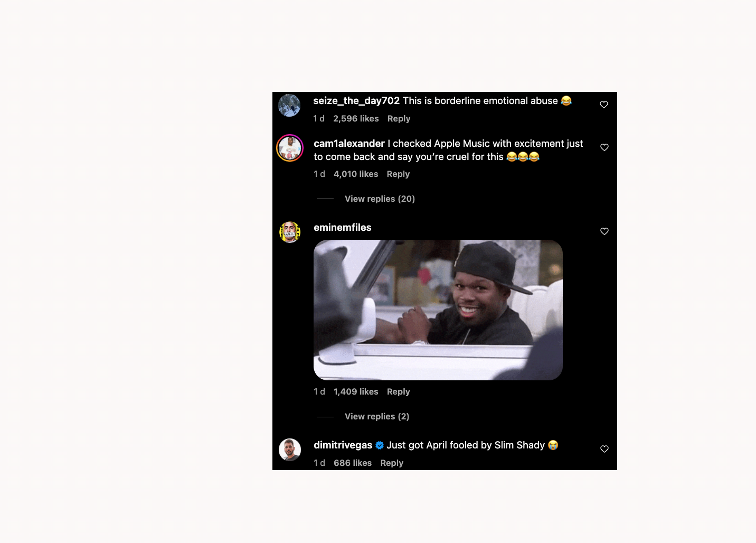Viewport: 756px width, 543px height.
Task: Click the 50 Cent GIF in eminemfiles' comment
Action: click(438, 310)
